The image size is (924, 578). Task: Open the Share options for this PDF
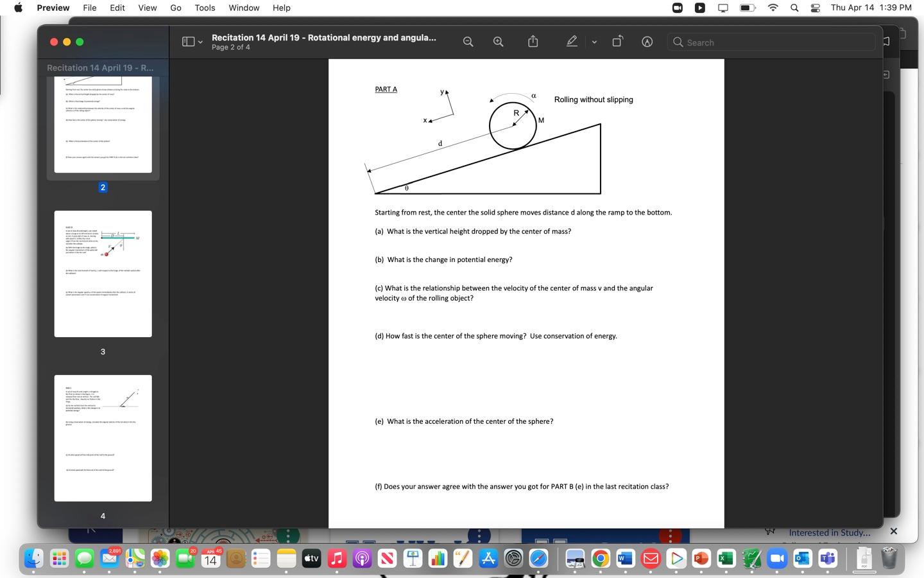pyautogui.click(x=533, y=42)
